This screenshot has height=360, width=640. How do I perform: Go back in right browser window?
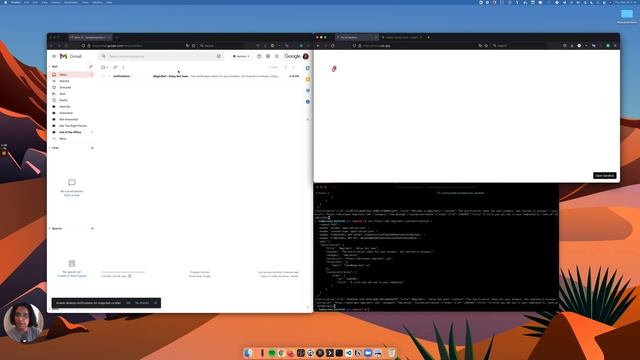[318, 46]
